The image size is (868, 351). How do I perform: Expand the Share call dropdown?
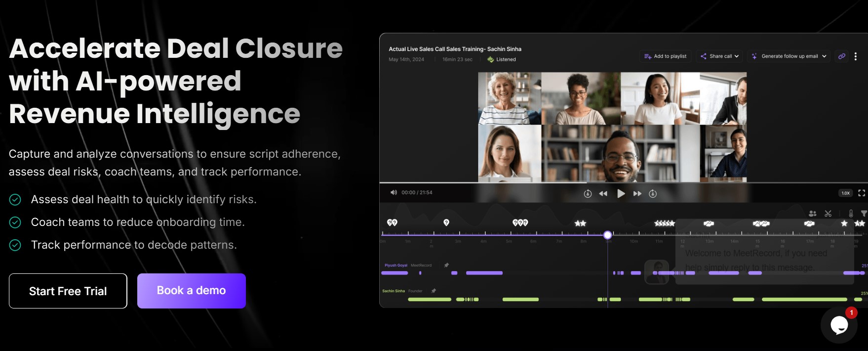[720, 56]
